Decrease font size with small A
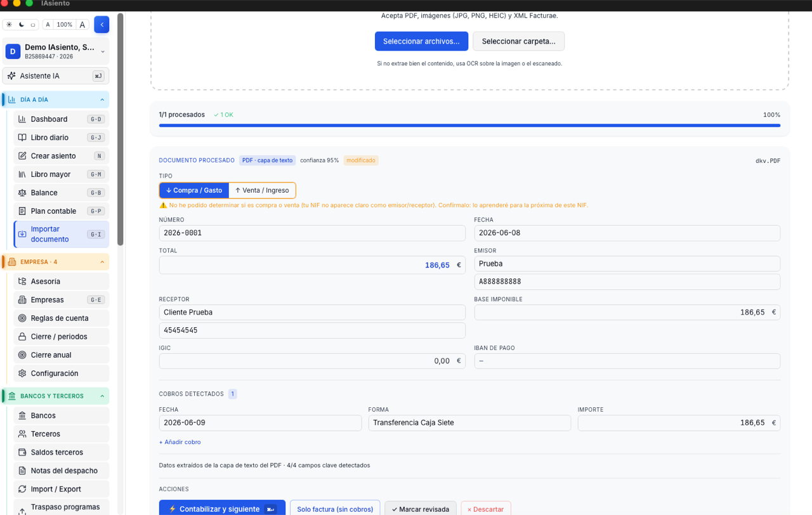This screenshot has width=812, height=515. tap(48, 25)
